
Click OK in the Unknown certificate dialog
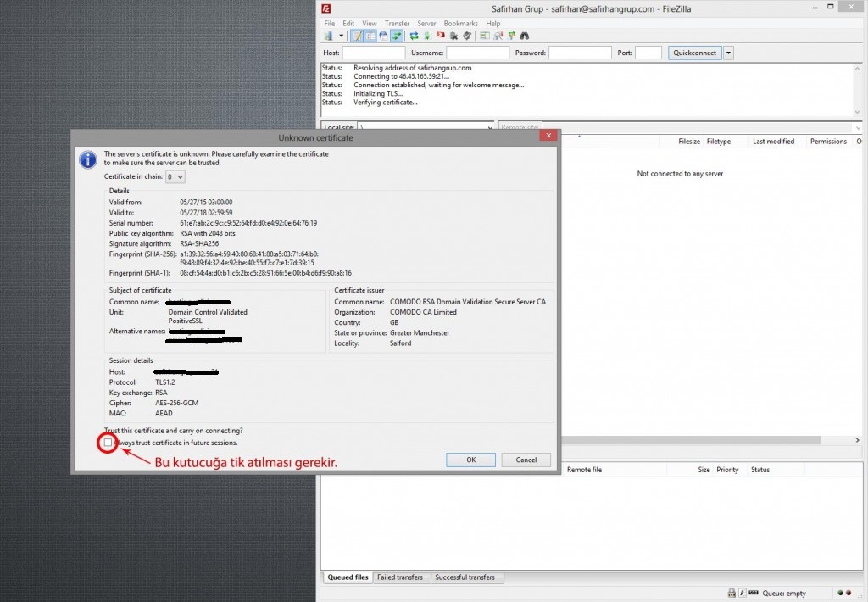(x=470, y=460)
